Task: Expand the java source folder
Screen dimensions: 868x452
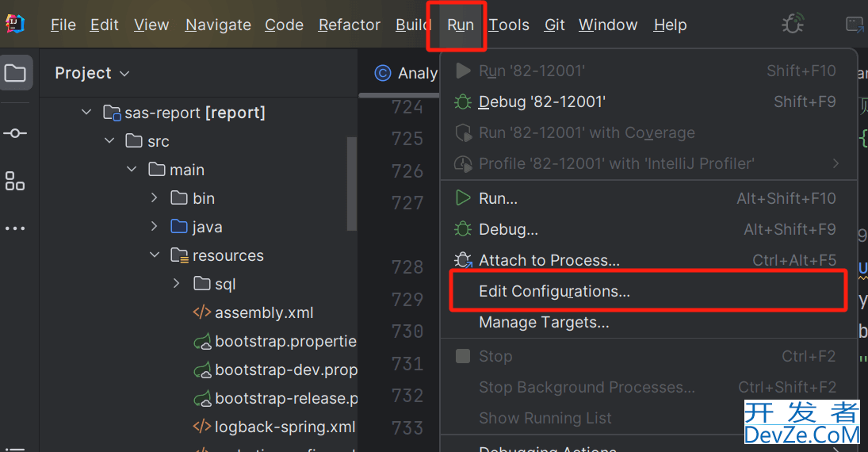Action: [x=155, y=227]
